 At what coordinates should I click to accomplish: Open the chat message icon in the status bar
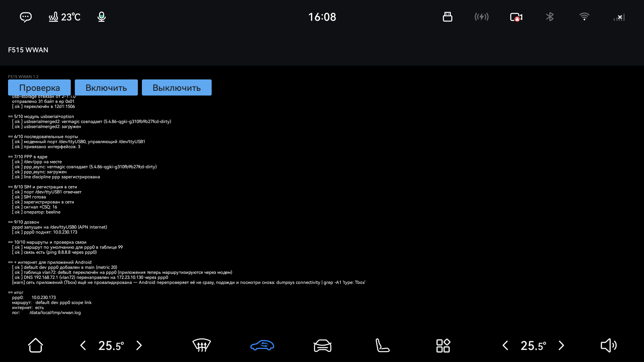(x=26, y=17)
